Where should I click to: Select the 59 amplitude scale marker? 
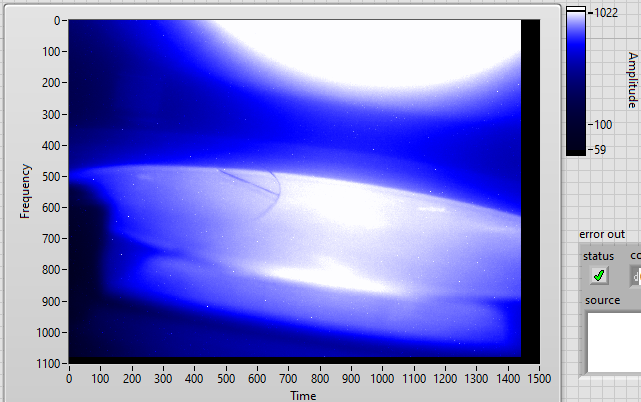click(600, 150)
